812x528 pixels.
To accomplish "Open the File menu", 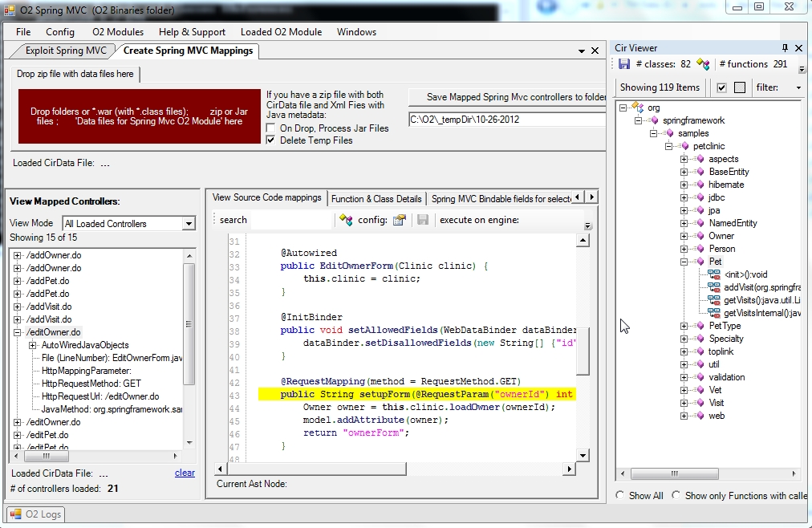I will [x=23, y=32].
